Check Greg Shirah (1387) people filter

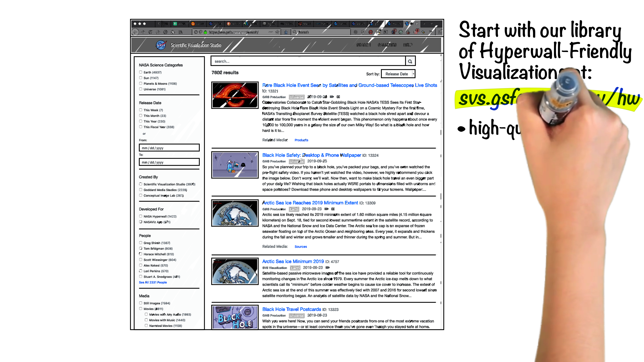(x=141, y=243)
